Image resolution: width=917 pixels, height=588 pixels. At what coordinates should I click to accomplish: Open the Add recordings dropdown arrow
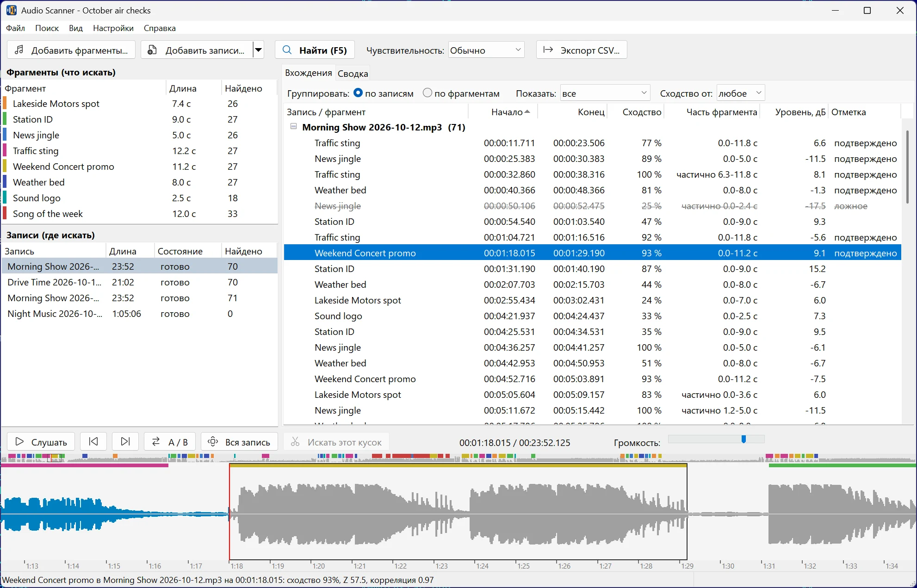(259, 50)
